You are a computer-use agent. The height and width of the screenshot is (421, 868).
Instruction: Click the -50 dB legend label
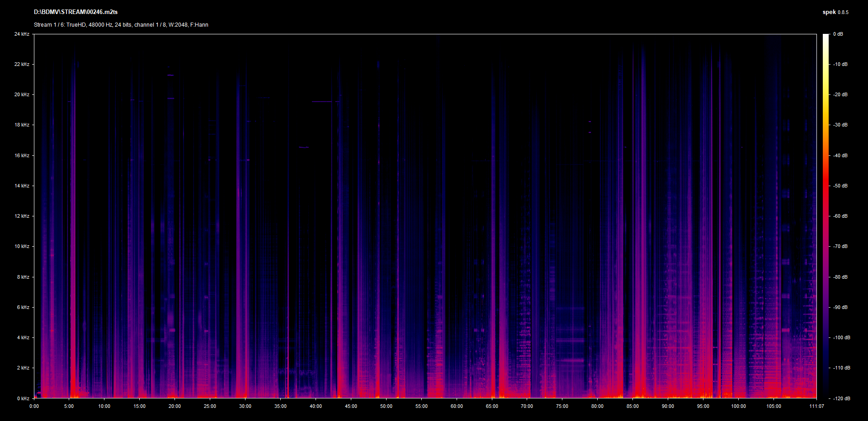(x=840, y=186)
